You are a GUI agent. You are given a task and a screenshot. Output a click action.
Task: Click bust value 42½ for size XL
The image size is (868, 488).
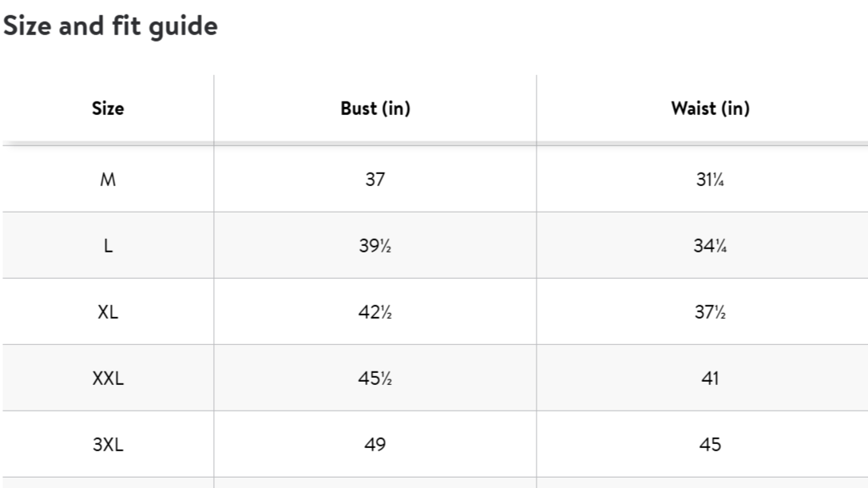click(x=375, y=311)
